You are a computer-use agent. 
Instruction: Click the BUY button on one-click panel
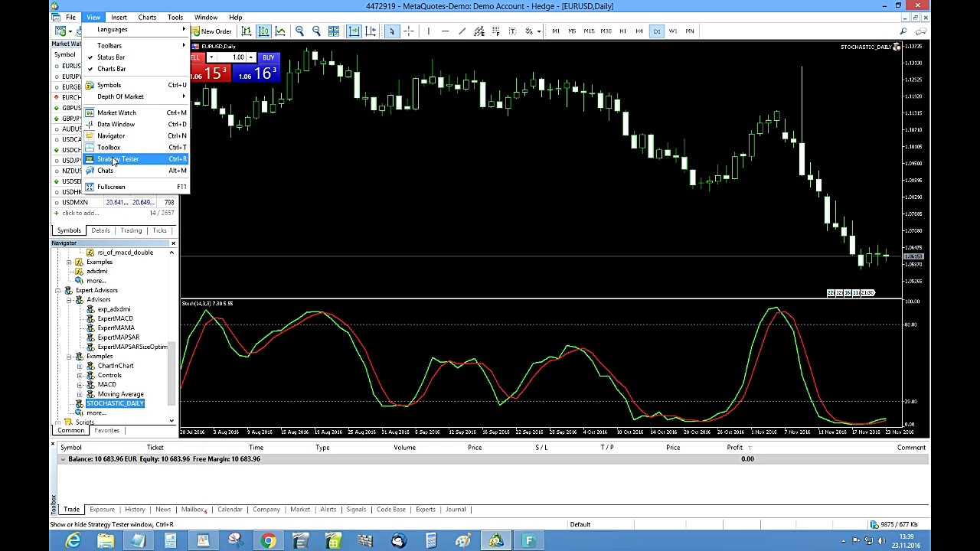(268, 58)
